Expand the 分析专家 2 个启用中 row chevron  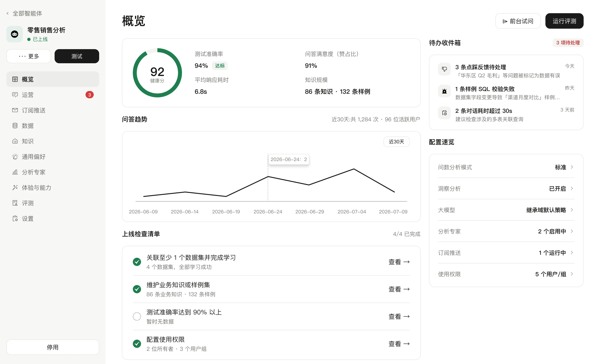(572, 231)
